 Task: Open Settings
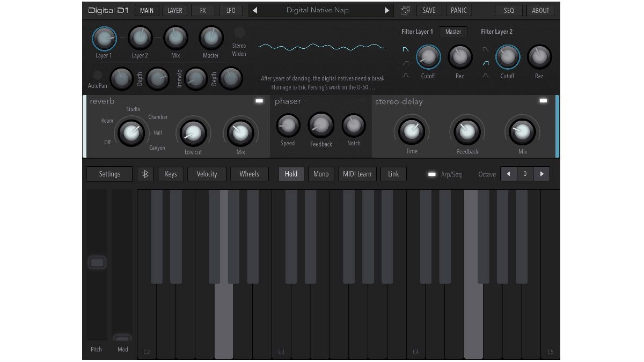[x=109, y=174]
